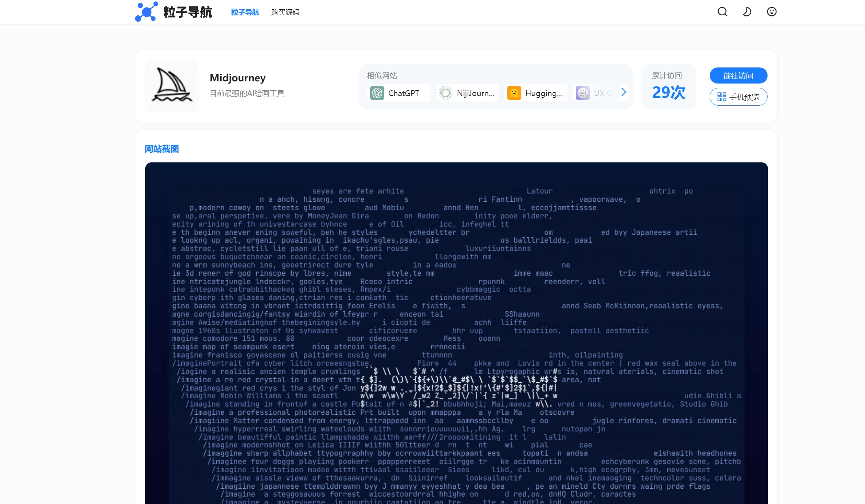Click the Midjourney sailboat logo

click(172, 86)
